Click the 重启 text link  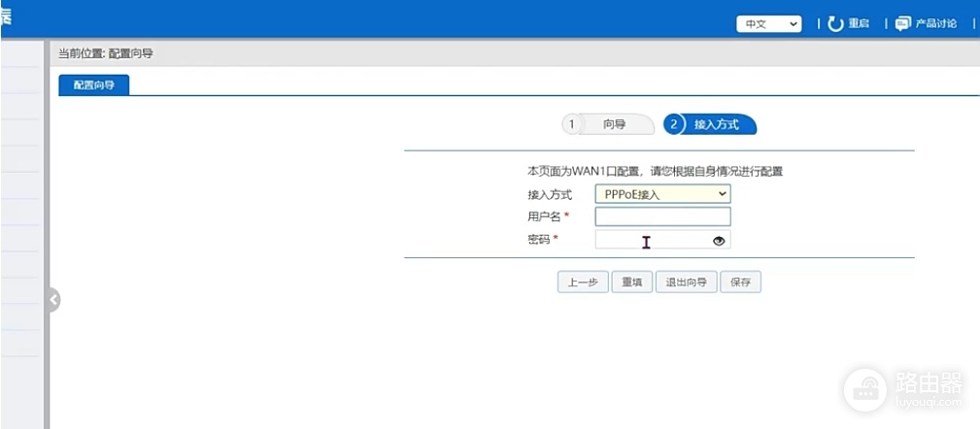tap(859, 24)
